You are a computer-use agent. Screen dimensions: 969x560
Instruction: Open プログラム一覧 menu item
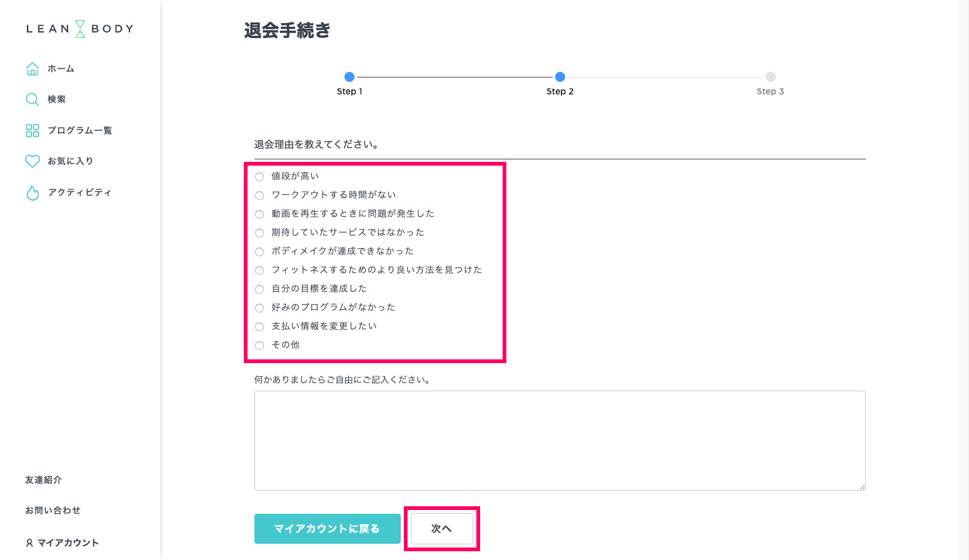tap(80, 131)
